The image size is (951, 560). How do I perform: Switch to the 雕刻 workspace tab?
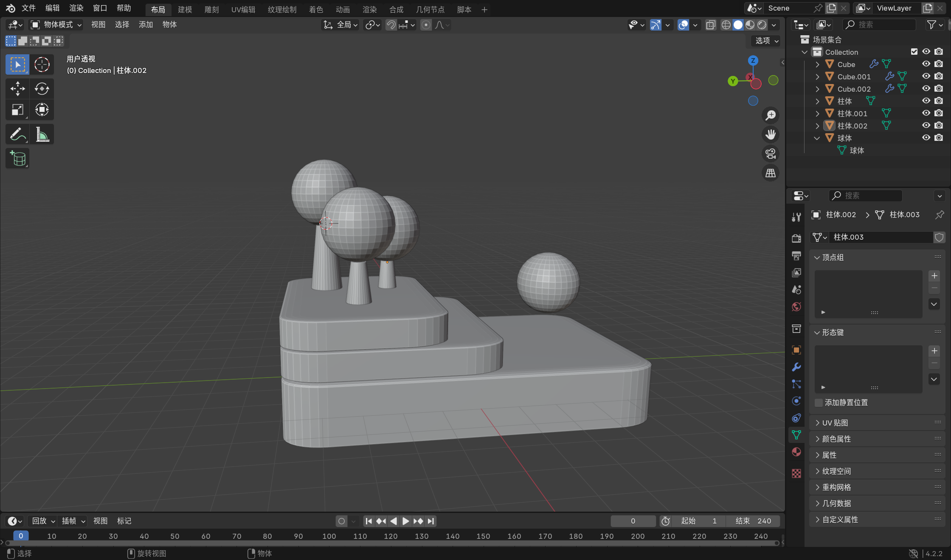click(x=211, y=9)
